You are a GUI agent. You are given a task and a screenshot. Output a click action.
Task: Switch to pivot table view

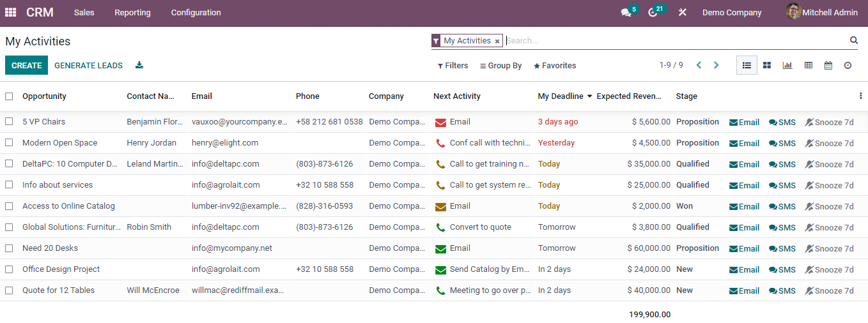(x=808, y=65)
